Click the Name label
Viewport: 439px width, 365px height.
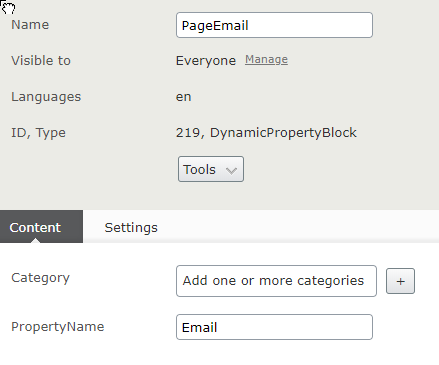click(30, 25)
